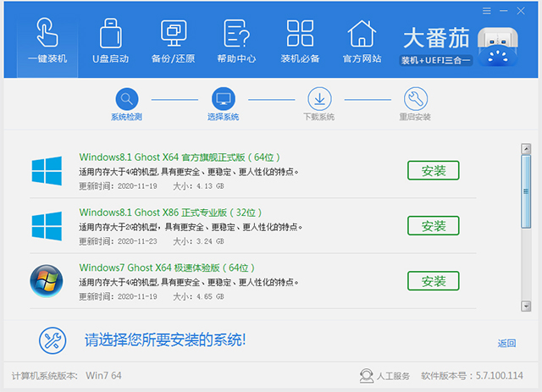Install Windows8.1 Ghost X86 专业版
The height and width of the screenshot is (392, 542).
pos(433,226)
